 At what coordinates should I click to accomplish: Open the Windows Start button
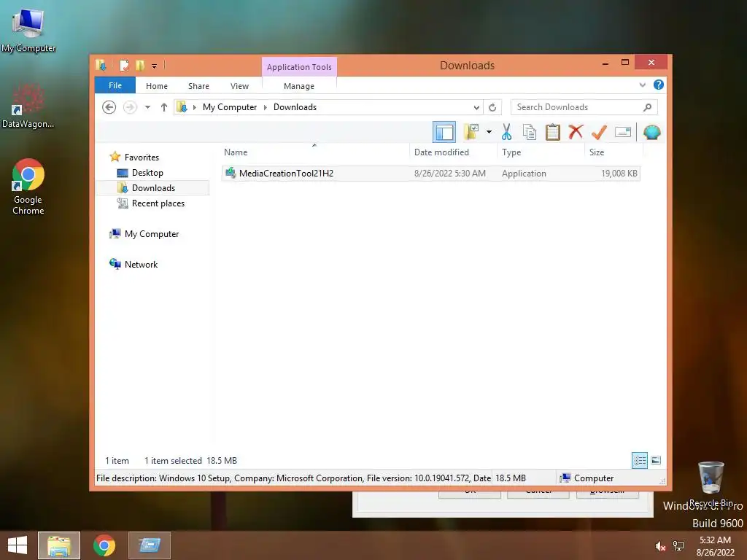click(18, 545)
